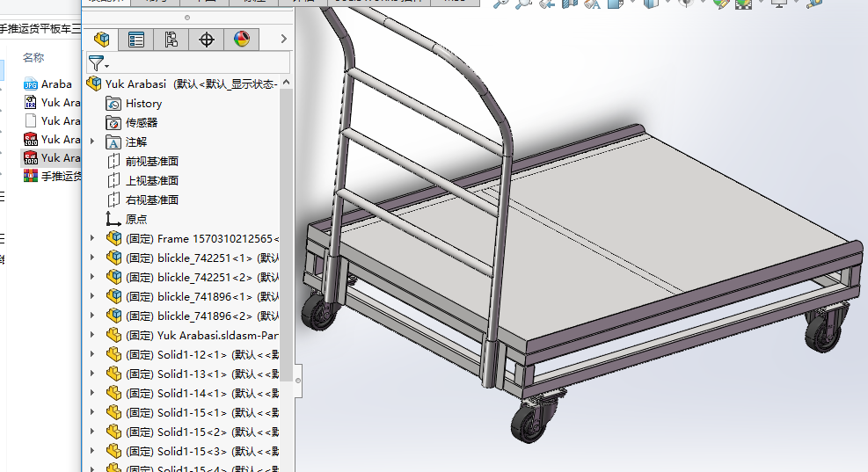Click the feature tree vertical scrollbar thumb
Image resolution: width=868 pixels, height=472 pixels.
286,236
